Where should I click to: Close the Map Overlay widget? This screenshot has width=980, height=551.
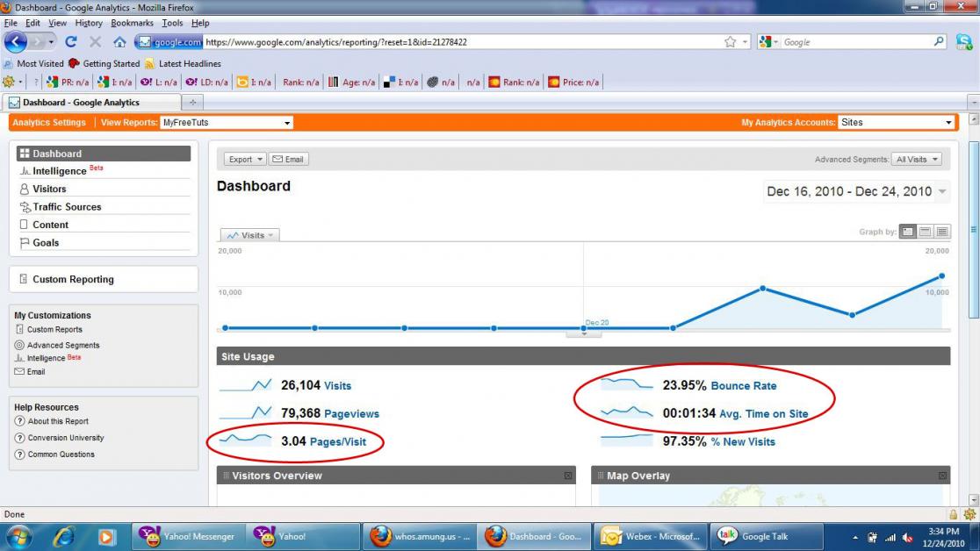942,476
